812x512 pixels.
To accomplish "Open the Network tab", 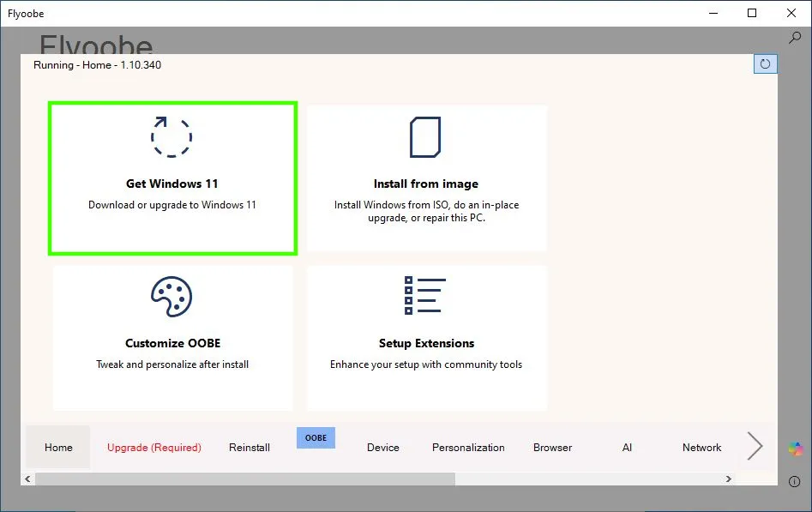I will click(x=701, y=447).
